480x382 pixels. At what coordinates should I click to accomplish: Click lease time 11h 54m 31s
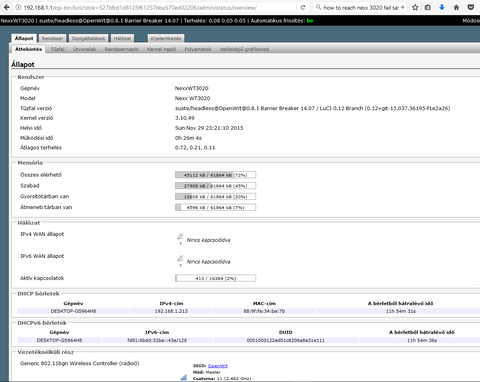click(401, 311)
